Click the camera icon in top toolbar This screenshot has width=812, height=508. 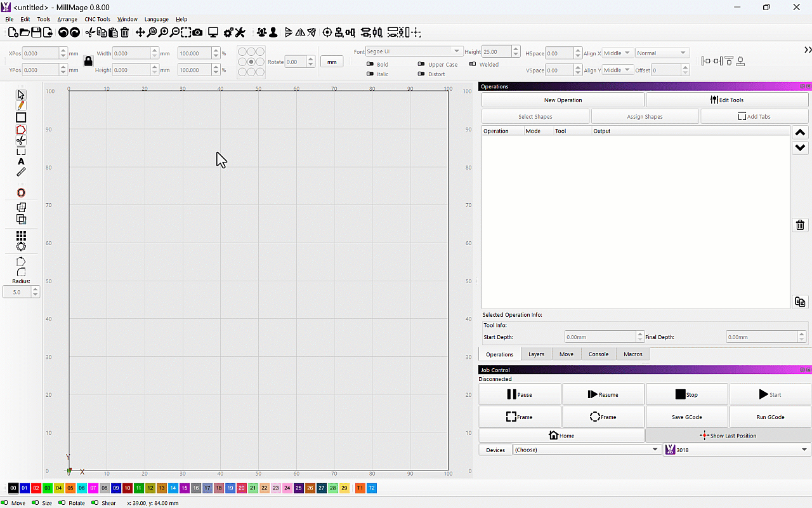198,32
